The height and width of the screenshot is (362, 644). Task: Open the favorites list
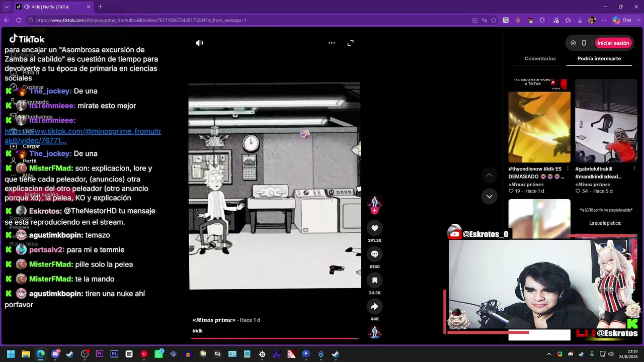click(568, 20)
